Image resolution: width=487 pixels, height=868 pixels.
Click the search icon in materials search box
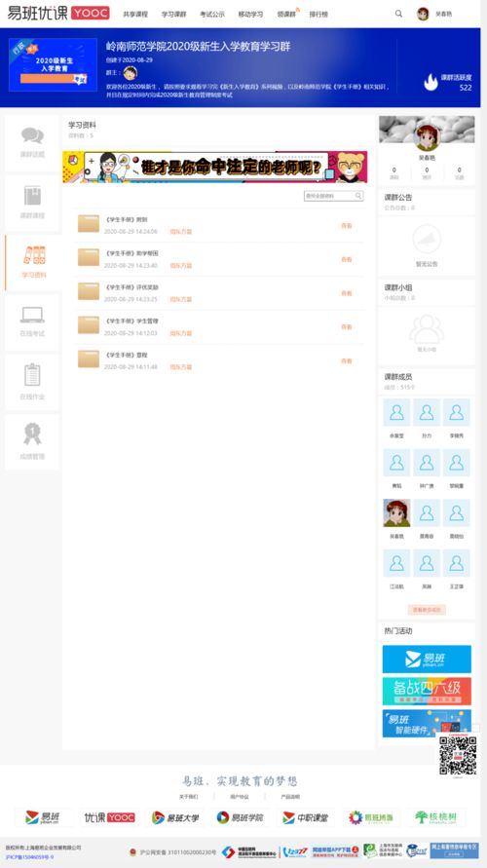click(x=358, y=196)
